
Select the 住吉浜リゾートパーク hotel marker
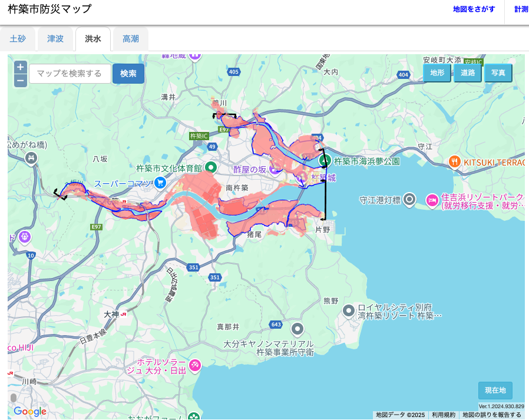(432, 200)
